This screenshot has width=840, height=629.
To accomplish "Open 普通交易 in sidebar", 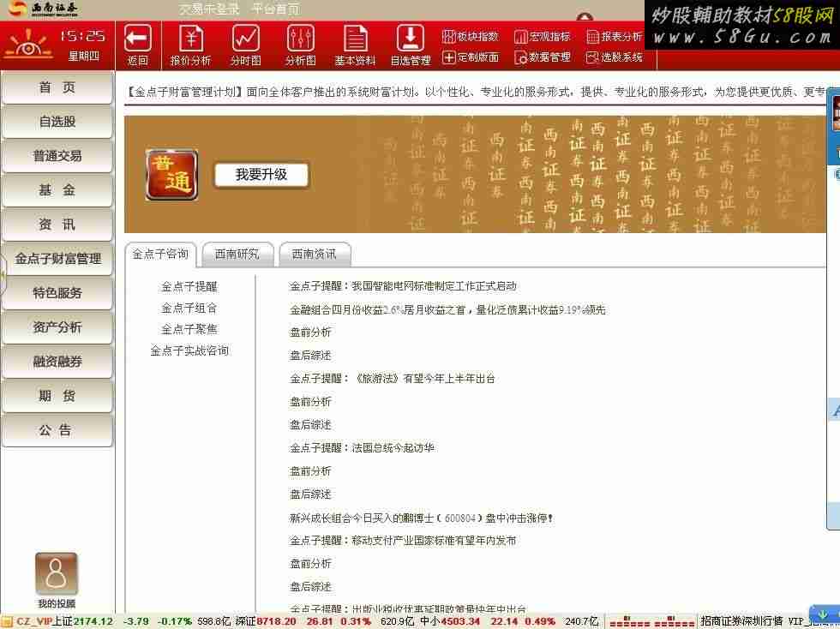I will (x=57, y=157).
